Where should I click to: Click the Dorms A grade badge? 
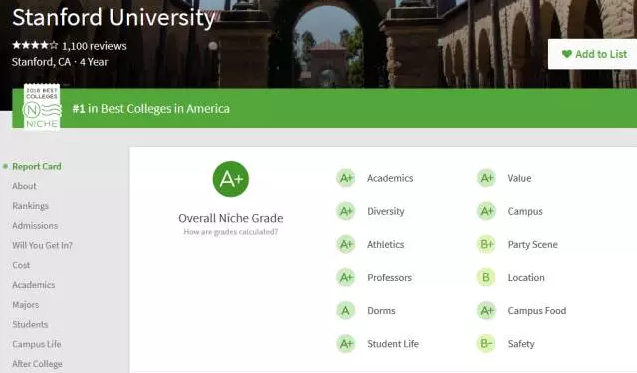(346, 310)
